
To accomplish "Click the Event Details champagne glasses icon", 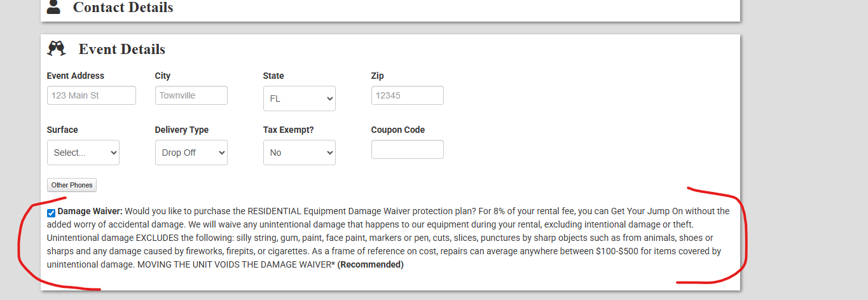I will pyautogui.click(x=57, y=49).
